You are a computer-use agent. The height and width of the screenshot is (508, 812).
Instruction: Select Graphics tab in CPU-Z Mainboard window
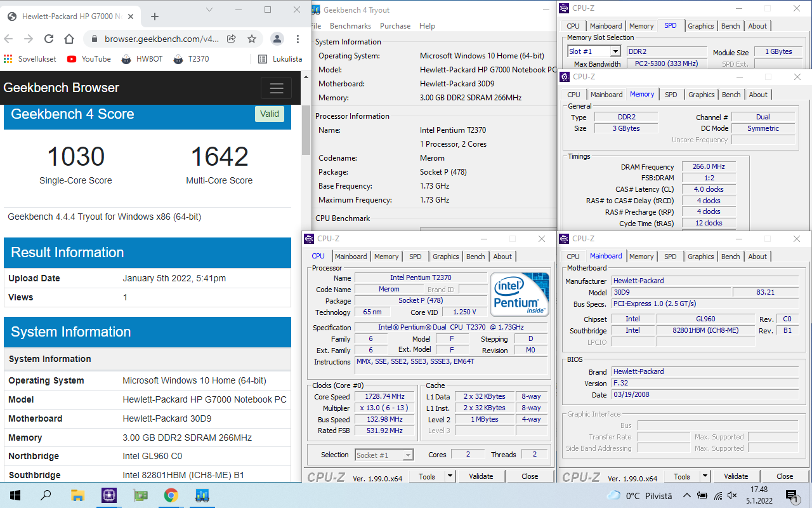click(x=701, y=257)
